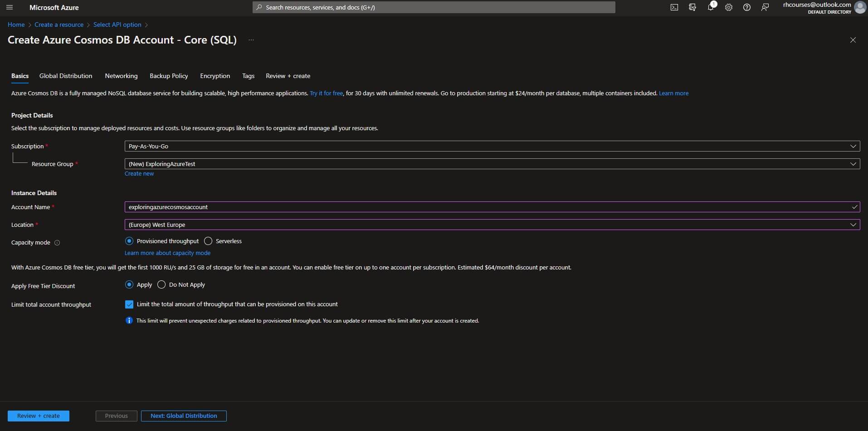This screenshot has width=868, height=431.
Task: Click the Capacity mode info icon
Action: coord(57,243)
